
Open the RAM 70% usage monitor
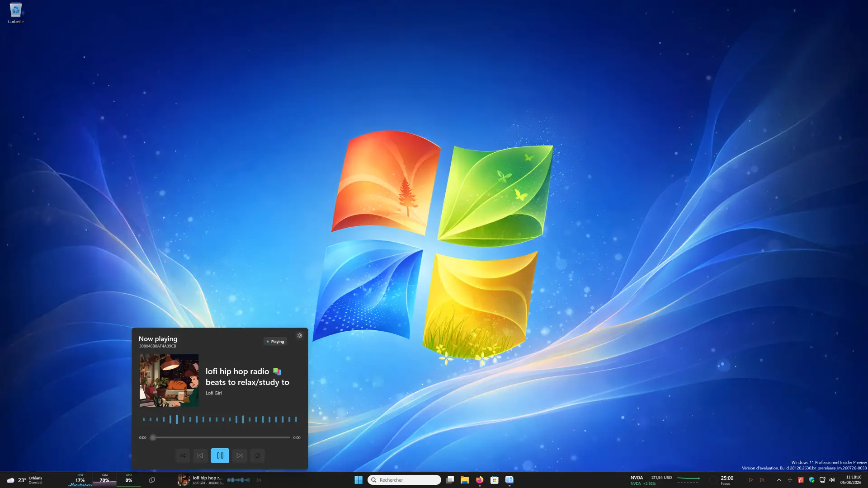(104, 480)
